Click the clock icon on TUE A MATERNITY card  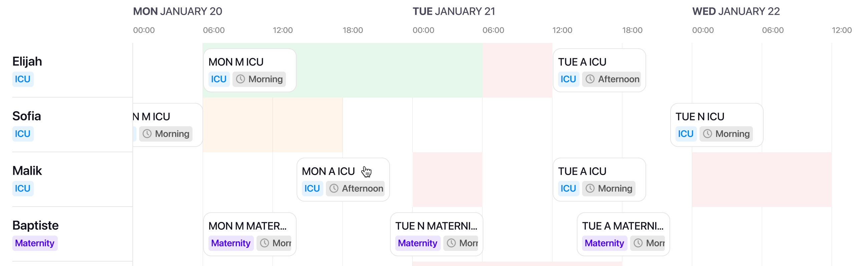pos(638,243)
